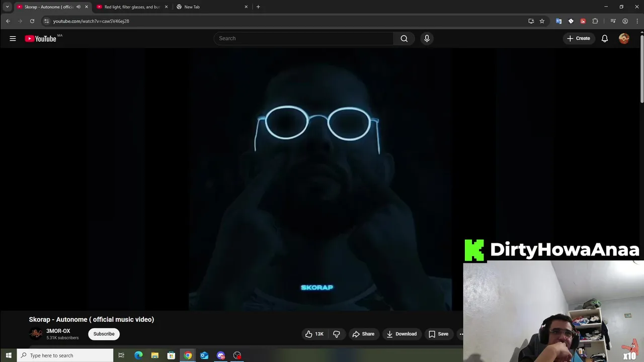Open the black tag extension icon
The height and width of the screenshot is (362, 644).
click(571, 21)
